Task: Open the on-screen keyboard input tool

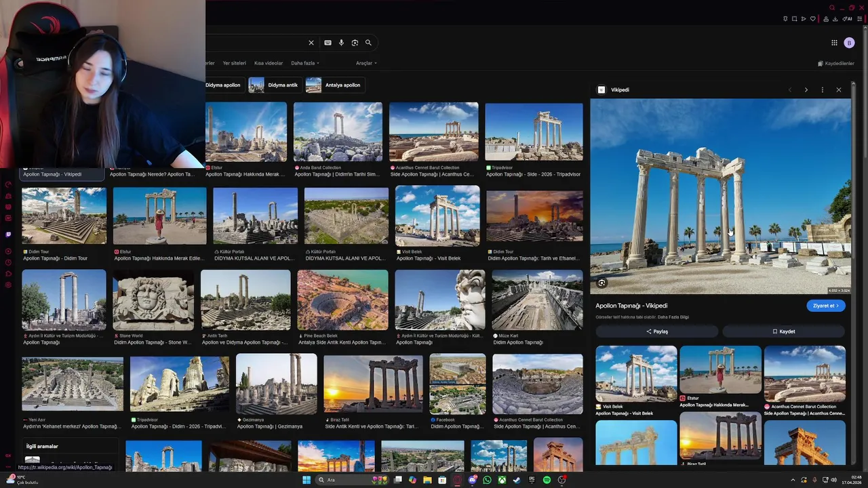Action: point(328,43)
